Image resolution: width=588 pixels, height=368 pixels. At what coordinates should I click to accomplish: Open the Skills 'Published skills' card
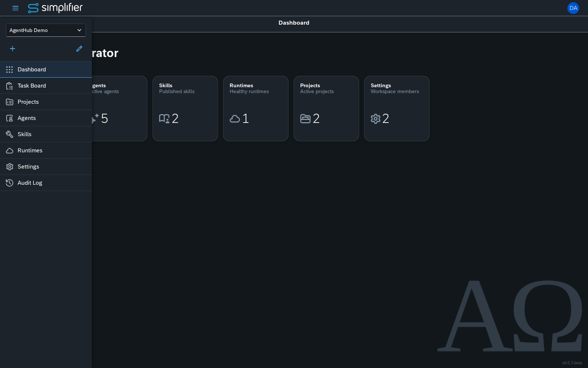pyautogui.click(x=185, y=109)
